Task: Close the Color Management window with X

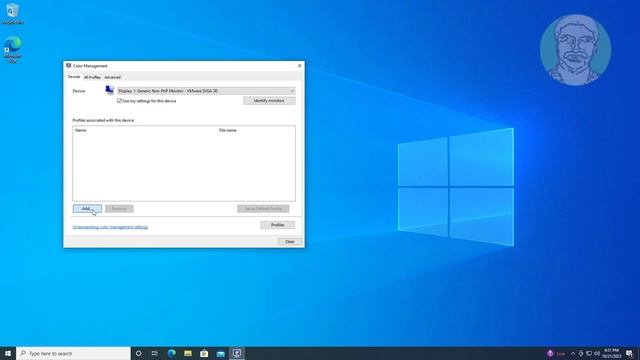Action: (300, 65)
